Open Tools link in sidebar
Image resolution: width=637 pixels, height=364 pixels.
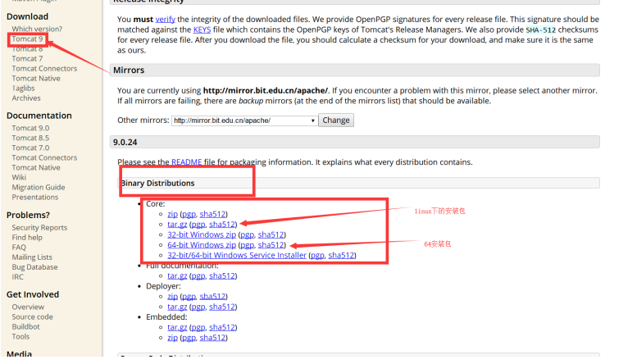pos(20,336)
